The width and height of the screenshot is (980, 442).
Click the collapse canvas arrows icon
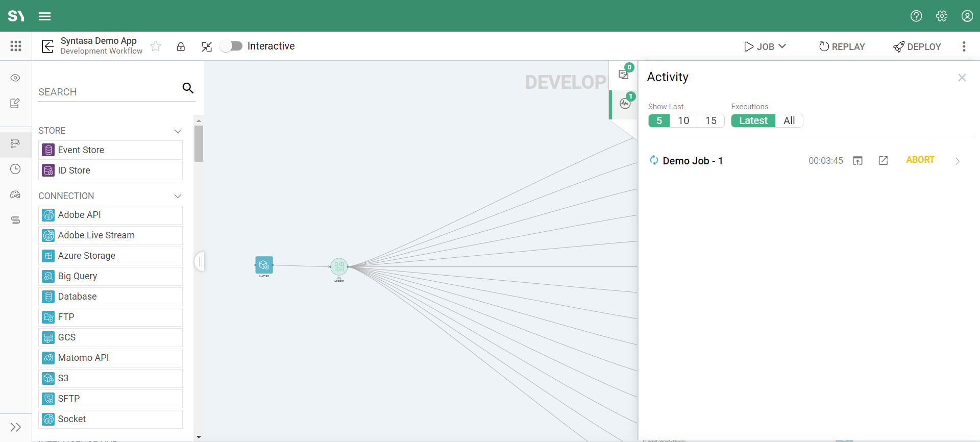tap(206, 47)
